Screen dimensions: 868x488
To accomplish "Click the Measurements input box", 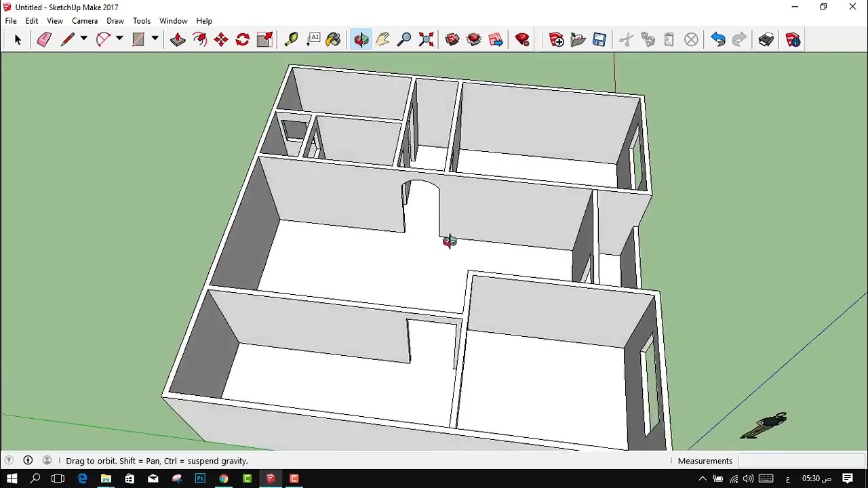I will [802, 461].
